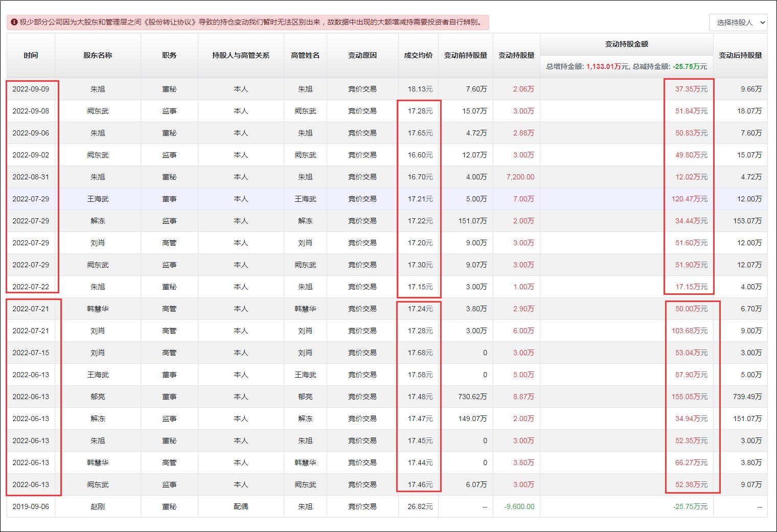Select shareholder 赵刚 in the last row
Screen dimensions: 777x532
point(98,506)
